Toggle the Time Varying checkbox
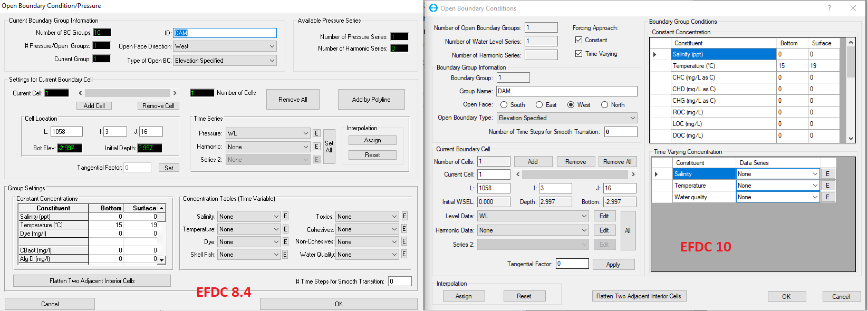Viewport: 868px width, 311px height. (x=578, y=54)
